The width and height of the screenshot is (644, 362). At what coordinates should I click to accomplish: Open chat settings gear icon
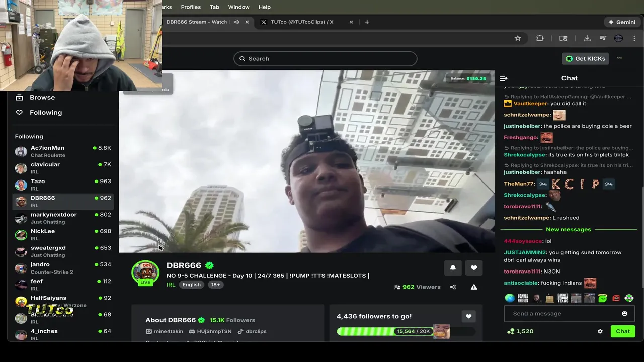(x=600, y=331)
